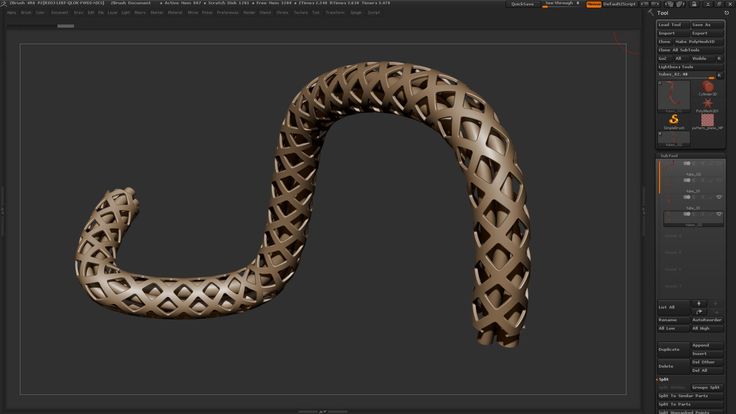
Task: Select the small tool thumbnail below SimpleBrush
Action: coord(674,138)
